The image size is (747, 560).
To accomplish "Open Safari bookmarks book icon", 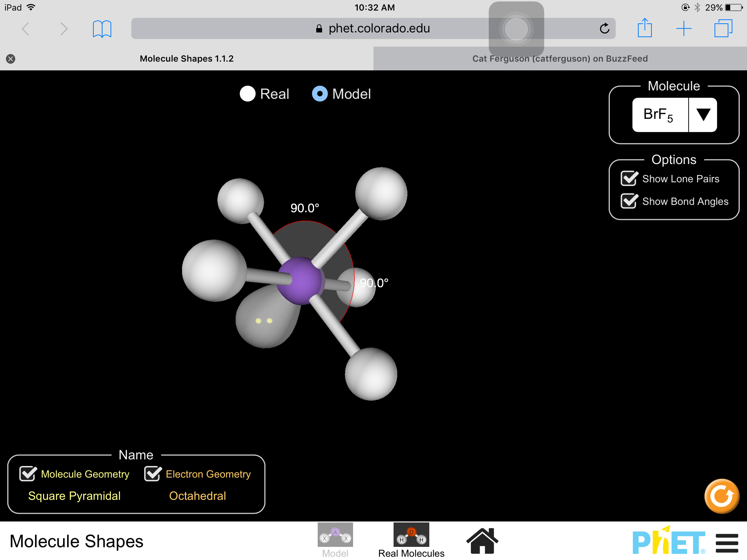I will [102, 29].
